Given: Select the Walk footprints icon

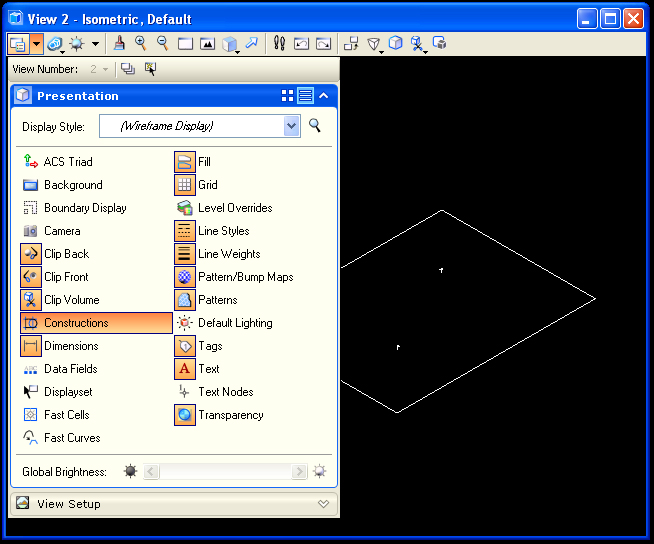Looking at the screenshot, I should [x=279, y=43].
